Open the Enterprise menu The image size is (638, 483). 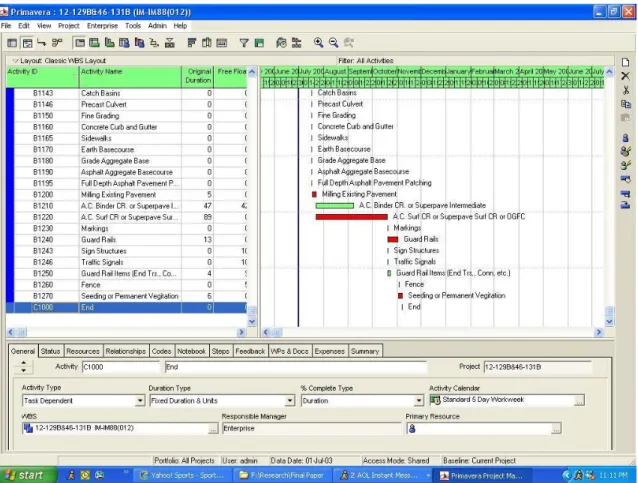click(102, 26)
